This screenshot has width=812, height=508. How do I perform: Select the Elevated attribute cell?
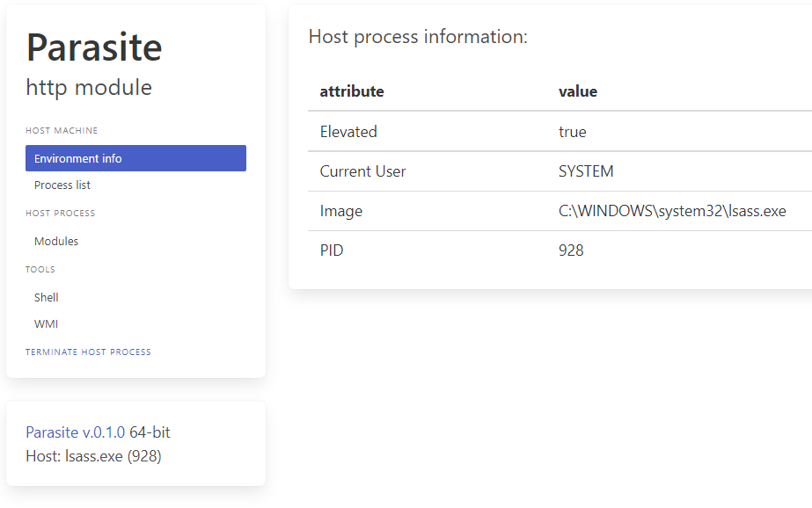click(348, 132)
